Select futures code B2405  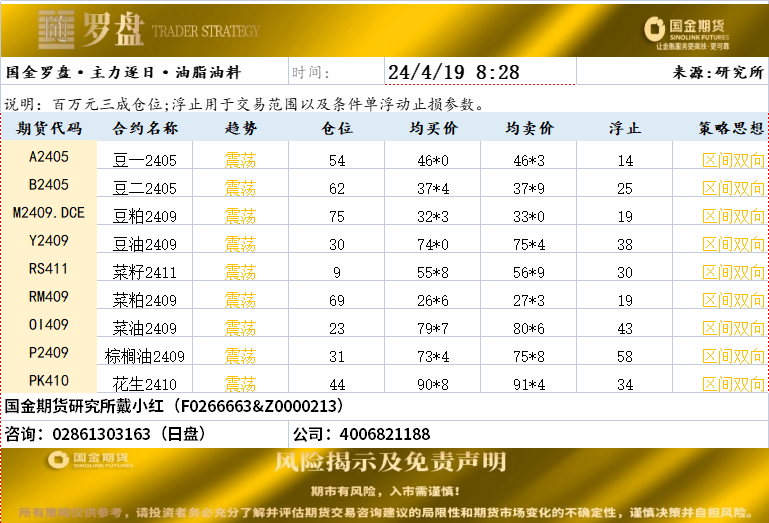pos(49,184)
